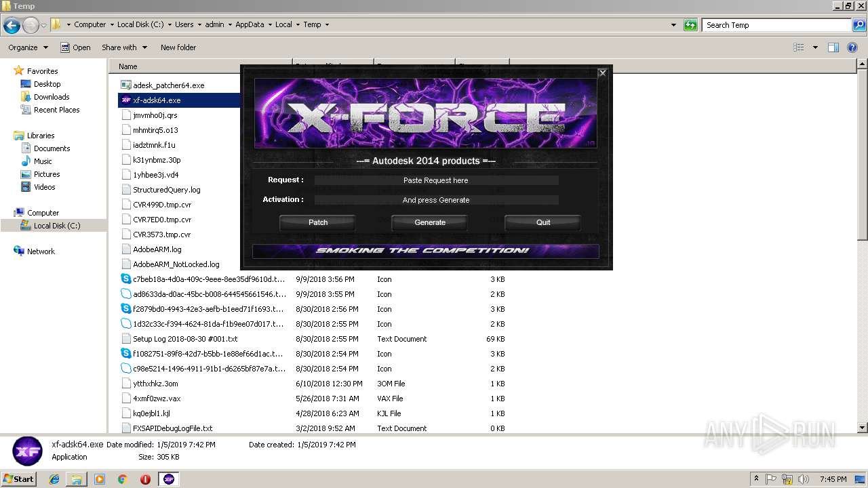Show hidden tray icons arrow
Image resolution: width=868 pixels, height=488 pixels.
tap(757, 479)
